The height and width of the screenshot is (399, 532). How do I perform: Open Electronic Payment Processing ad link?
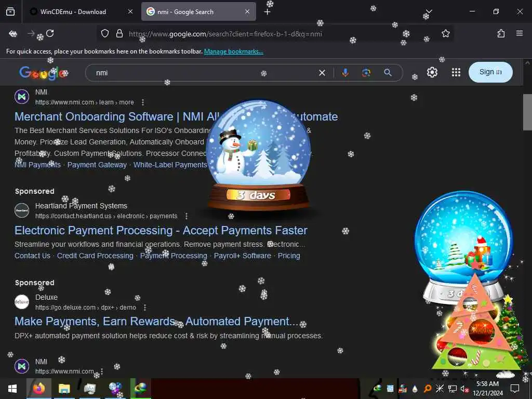(161, 231)
